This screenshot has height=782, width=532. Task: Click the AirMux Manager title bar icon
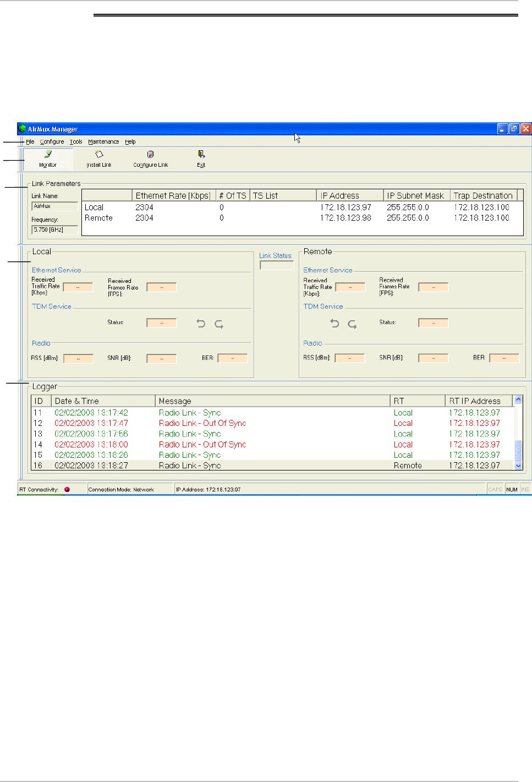(23, 129)
